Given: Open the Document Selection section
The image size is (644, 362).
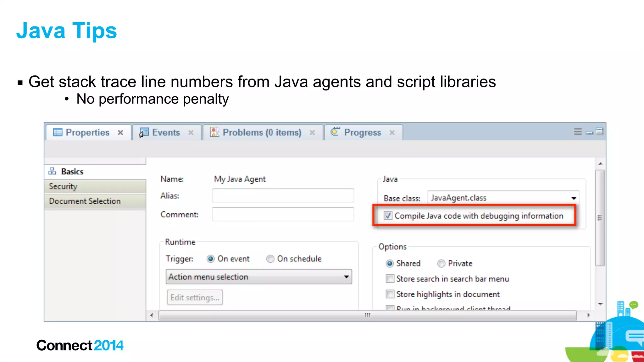Looking at the screenshot, I should tap(95, 201).
